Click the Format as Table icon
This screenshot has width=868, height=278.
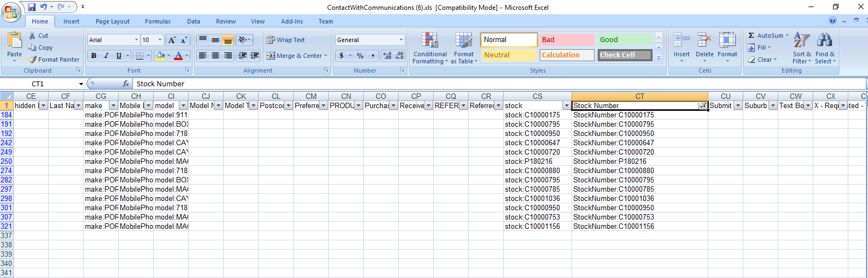[x=463, y=41]
